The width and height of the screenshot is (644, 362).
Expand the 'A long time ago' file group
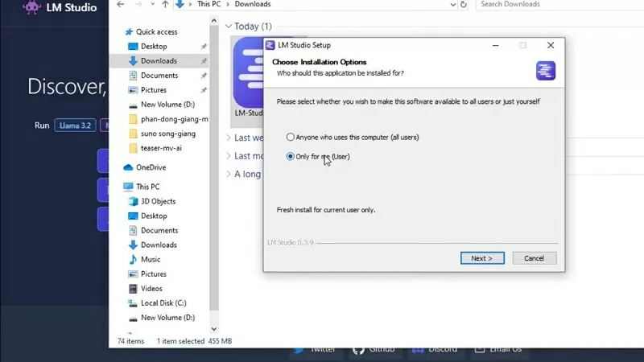click(229, 174)
